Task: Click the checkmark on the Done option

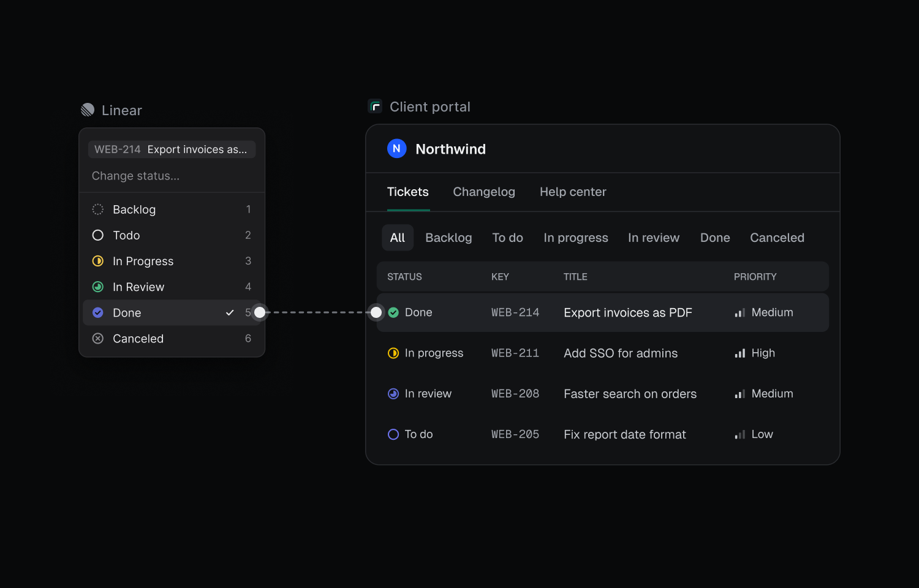Action: tap(230, 312)
